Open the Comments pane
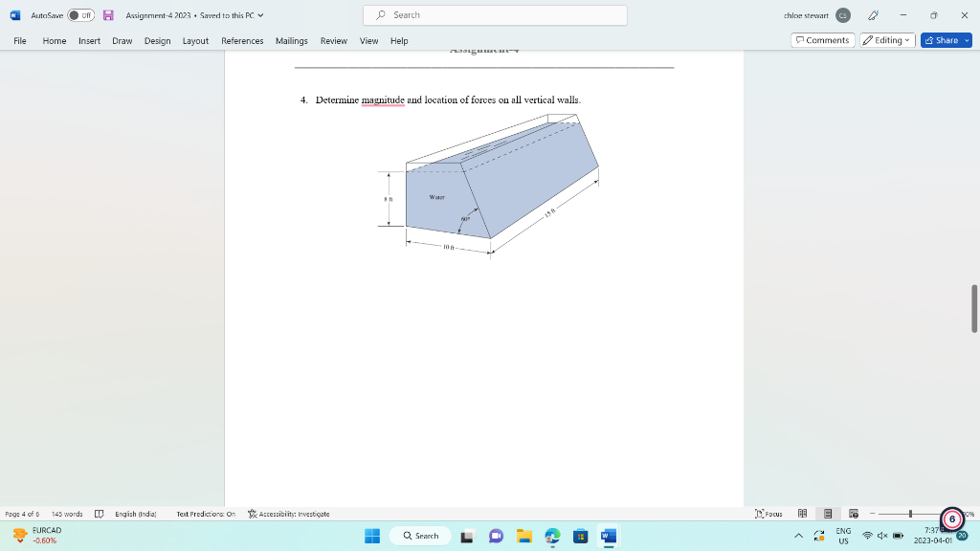 (x=821, y=40)
